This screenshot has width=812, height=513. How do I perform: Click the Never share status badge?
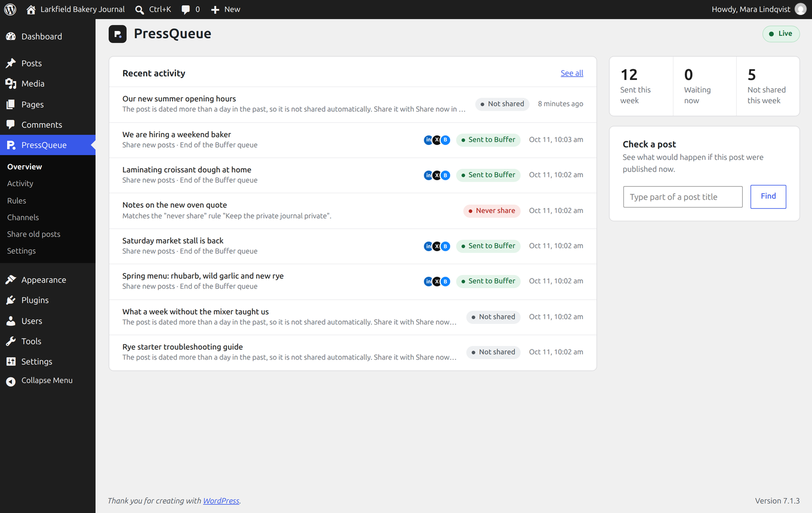492,211
